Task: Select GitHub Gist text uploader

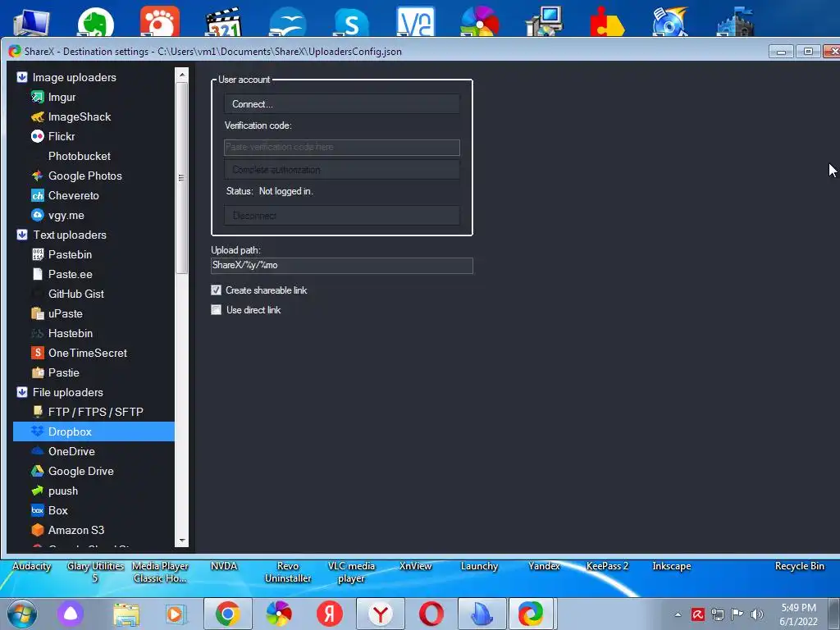Action: [x=76, y=294]
